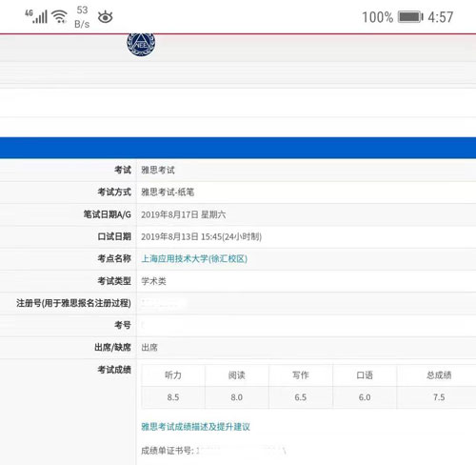Click the 考试成绩 row label
Image resolution: width=476 pixels, height=465 pixels.
pos(114,370)
